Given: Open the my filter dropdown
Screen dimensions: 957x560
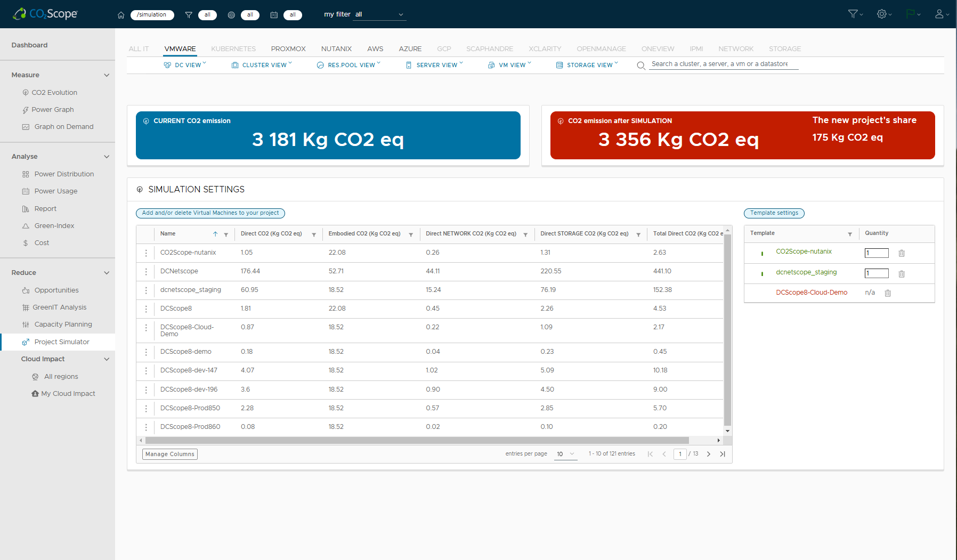Looking at the screenshot, I should pos(379,14).
